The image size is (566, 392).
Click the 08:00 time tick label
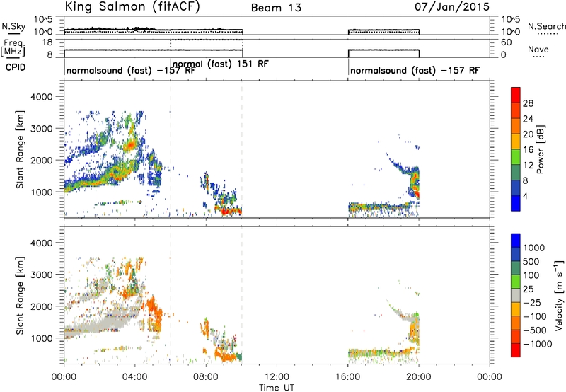206,377
